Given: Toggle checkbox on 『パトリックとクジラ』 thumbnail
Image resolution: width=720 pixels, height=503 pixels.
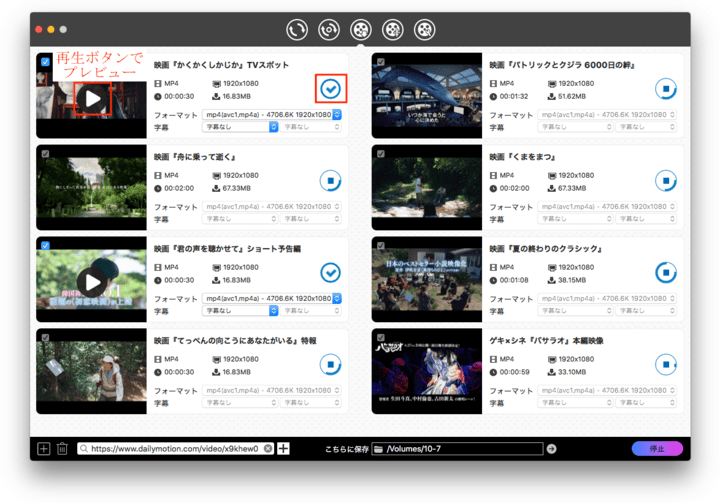Looking at the screenshot, I should pyautogui.click(x=381, y=62).
